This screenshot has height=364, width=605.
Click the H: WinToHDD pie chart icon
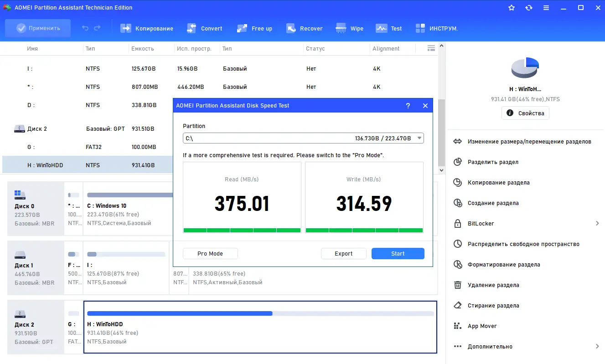[525, 68]
